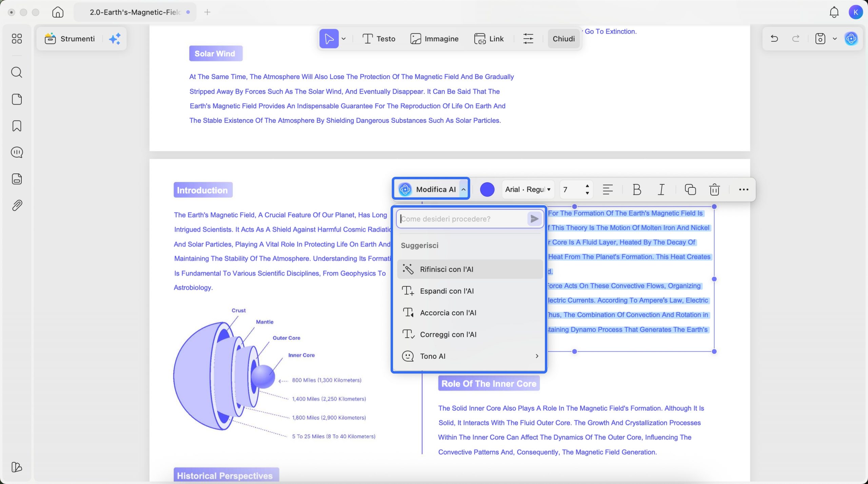Open the Arial Regular font dropdown

tap(528, 189)
